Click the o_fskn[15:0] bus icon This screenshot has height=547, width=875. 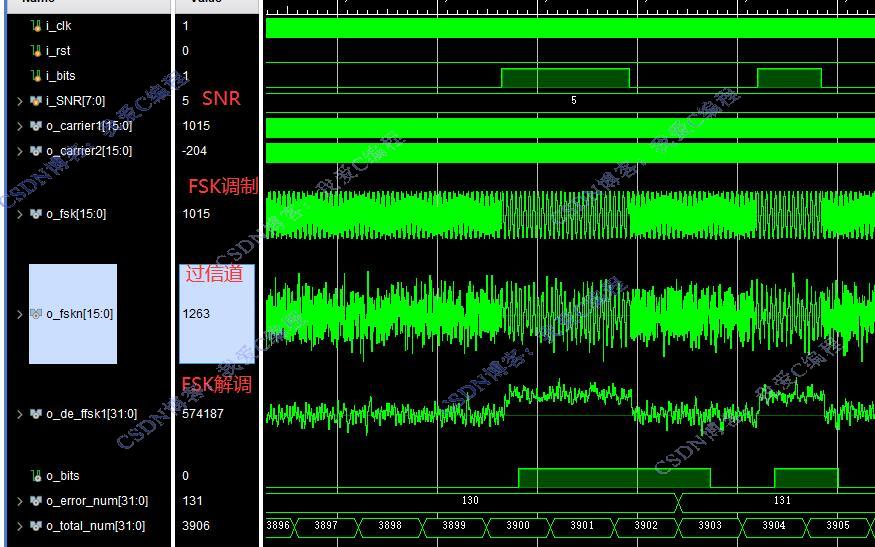click(x=36, y=314)
